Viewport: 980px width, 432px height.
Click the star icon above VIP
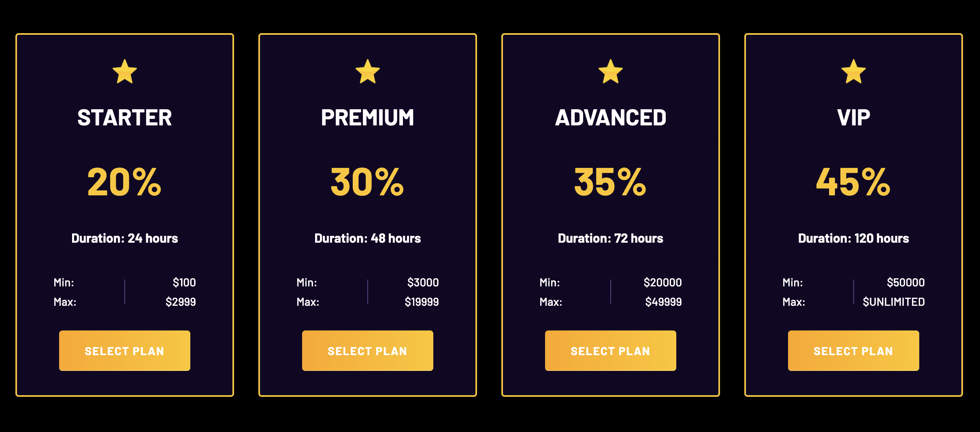point(854,72)
